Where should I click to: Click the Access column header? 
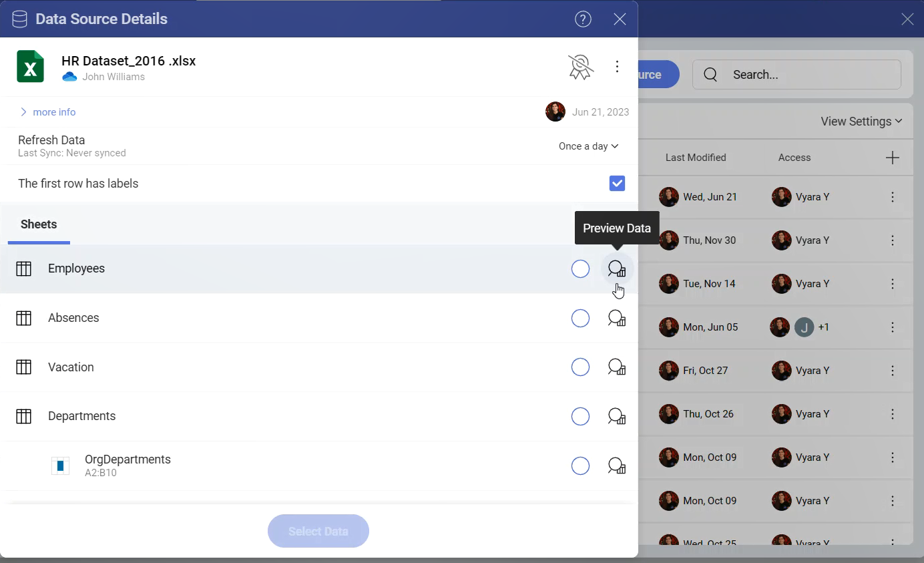794,158
